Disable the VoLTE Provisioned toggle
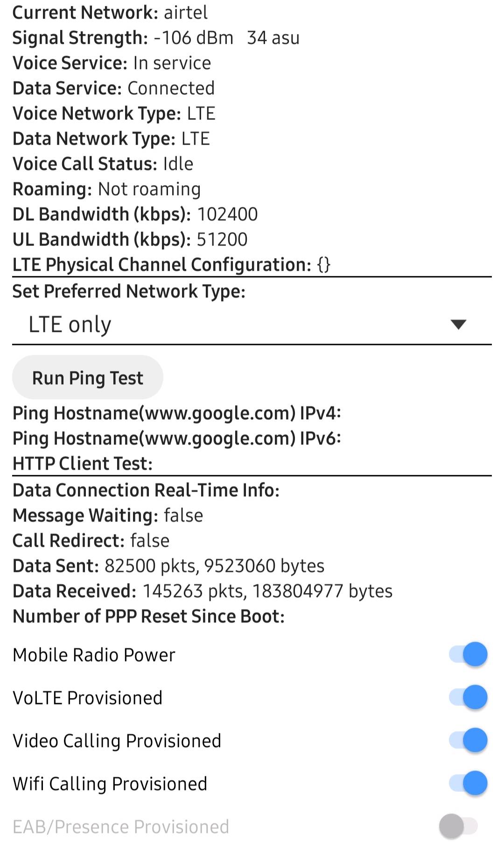Viewport: 504px width, 846px height. point(468,698)
